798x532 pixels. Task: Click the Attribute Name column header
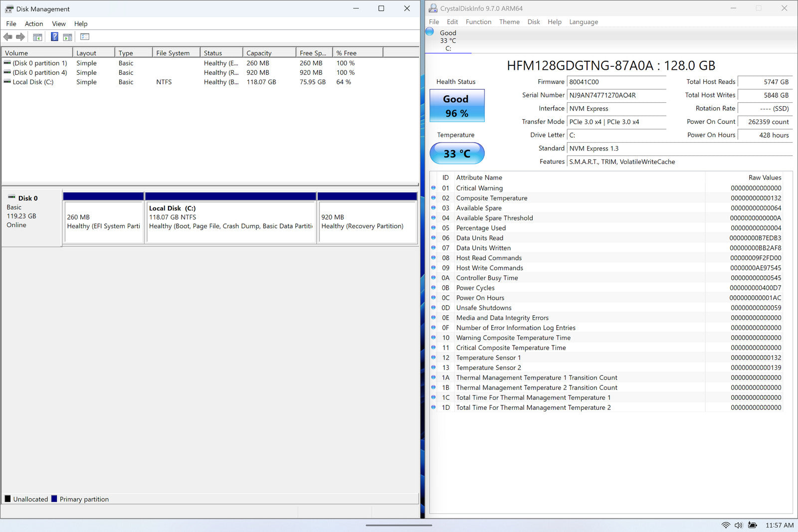580,177
